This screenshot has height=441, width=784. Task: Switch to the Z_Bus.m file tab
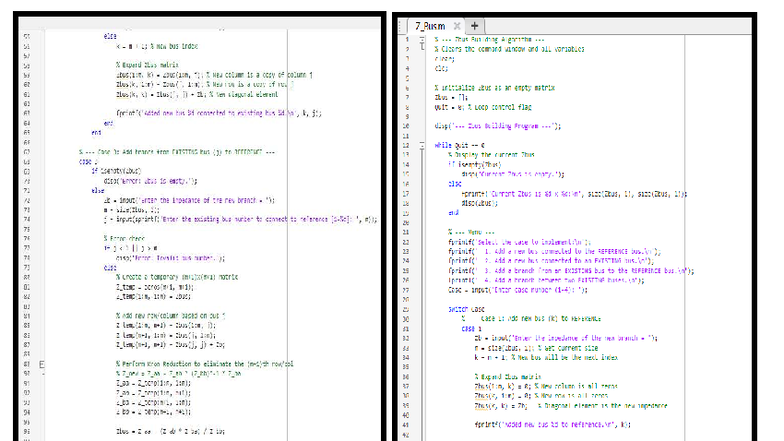click(430, 26)
